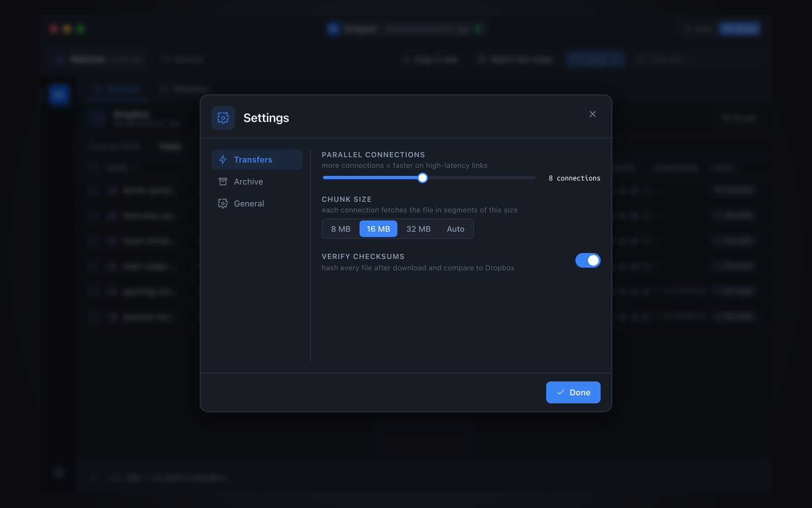Click the Settings gear icon in header
The width and height of the screenshot is (812, 508).
pyautogui.click(x=223, y=118)
